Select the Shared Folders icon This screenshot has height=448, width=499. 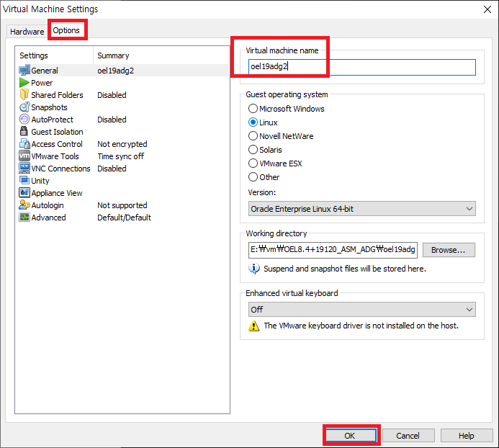[x=24, y=95]
